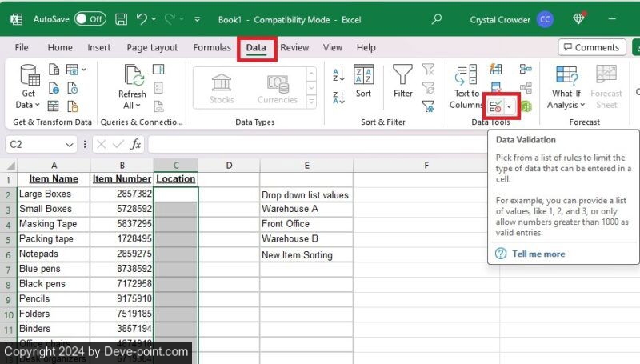
Task: Toggle the AutoSave switch
Action: coord(90,18)
